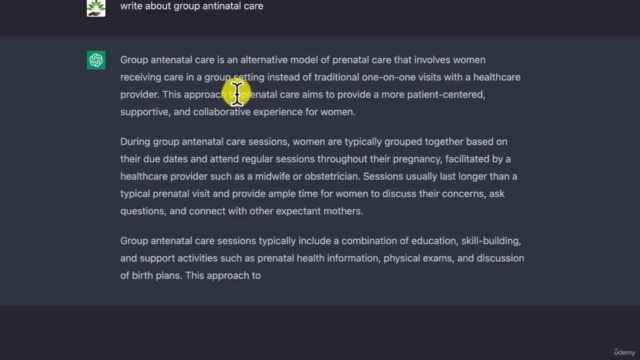Click the word "skill-building" in the third paragraph
Viewport: 640px width, 360px height.
491,241
